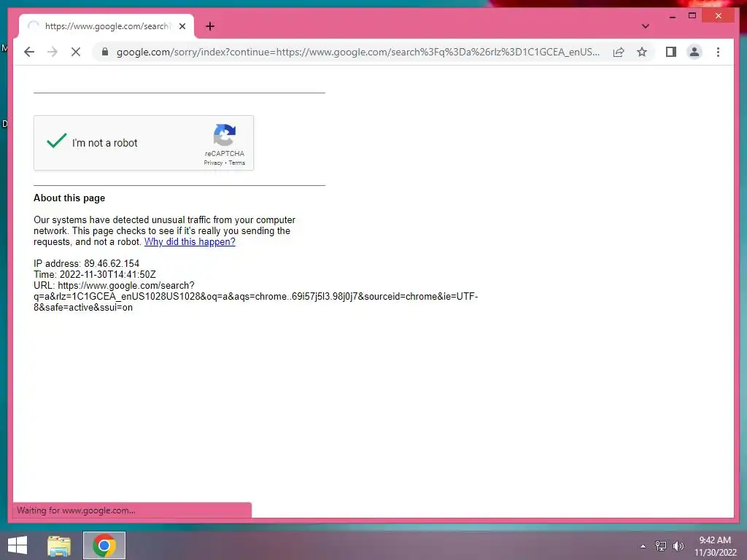747x560 pixels.
Task: Click the address bar URL
Action: click(x=357, y=52)
